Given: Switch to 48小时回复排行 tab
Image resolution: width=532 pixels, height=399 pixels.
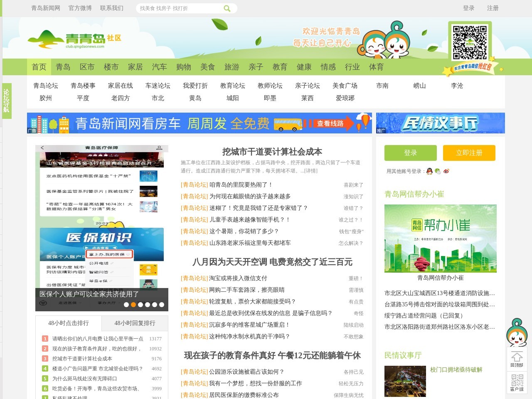Looking at the screenshot, I should coord(135,323).
